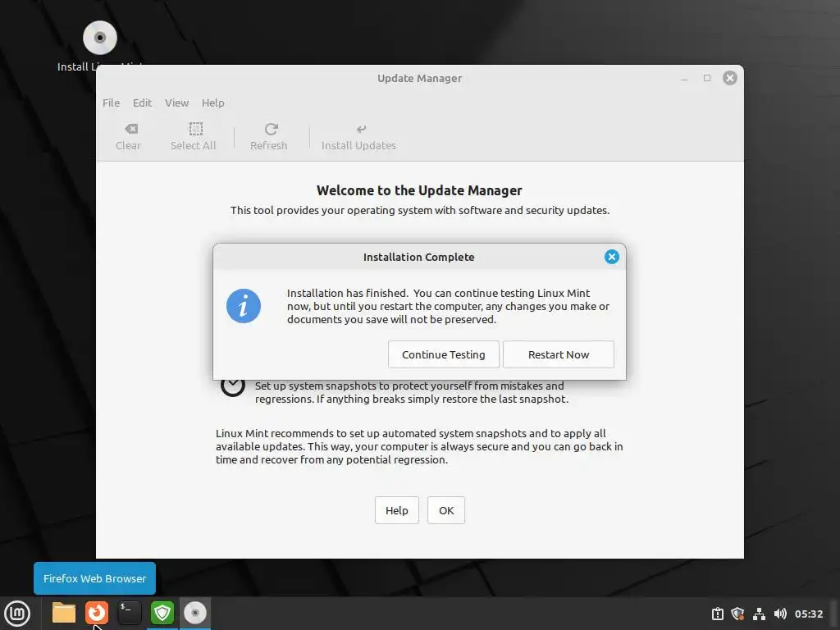Open the Linux Mint start menu
This screenshot has height=630, width=840.
click(x=17, y=613)
